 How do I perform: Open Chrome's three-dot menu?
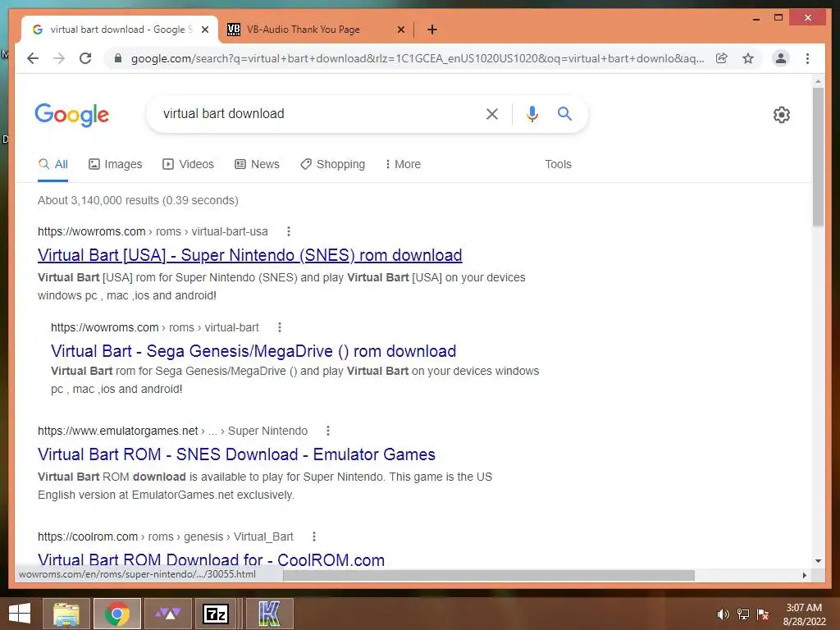click(807, 58)
